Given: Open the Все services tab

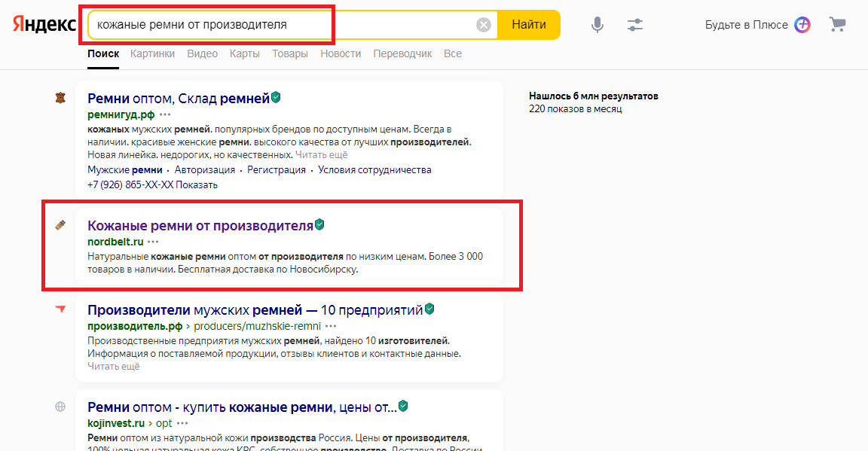Looking at the screenshot, I should click(x=453, y=53).
